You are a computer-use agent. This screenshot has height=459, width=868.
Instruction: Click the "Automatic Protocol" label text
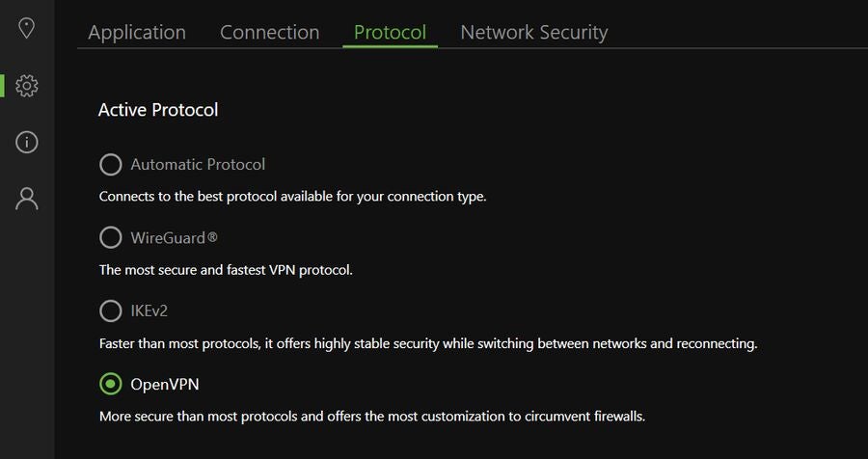198,165
